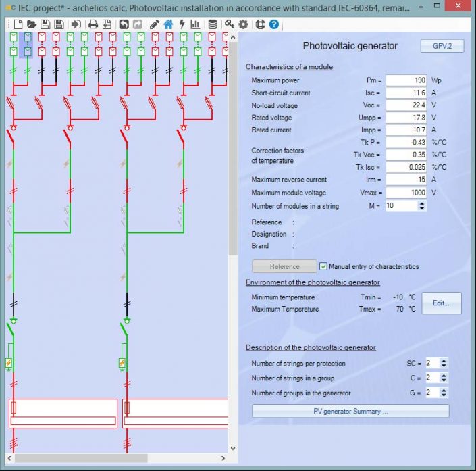Open PV generator Summary ...
Image resolution: width=476 pixels, height=471 pixels.
point(350,412)
